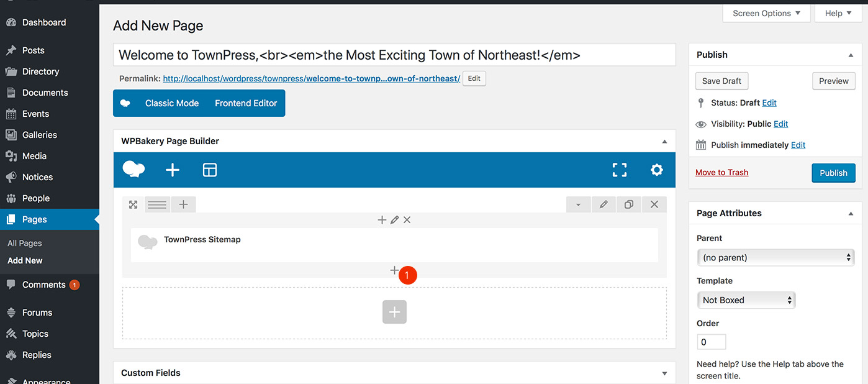Open the Template dropdown showing Not Boxed
Screen dimensions: 868x384
click(x=746, y=300)
